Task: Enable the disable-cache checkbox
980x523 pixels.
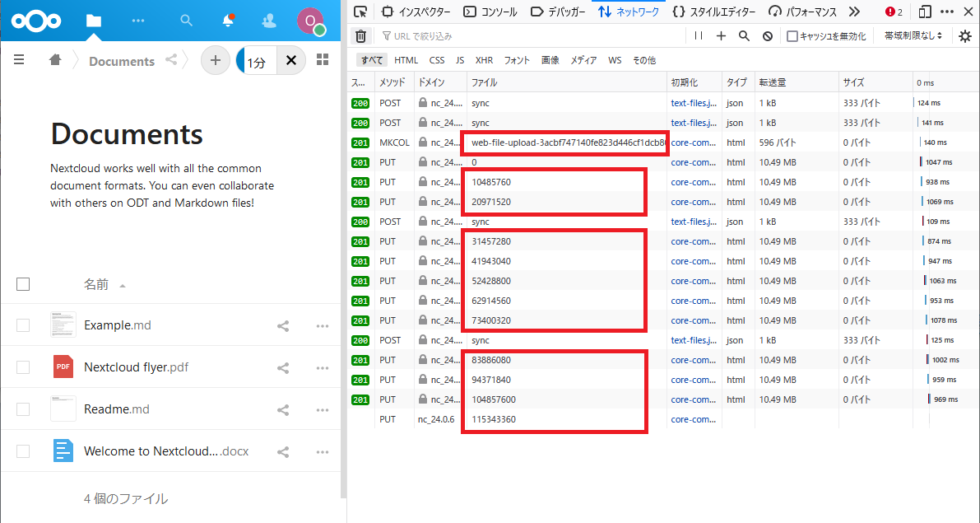Action: coord(792,36)
